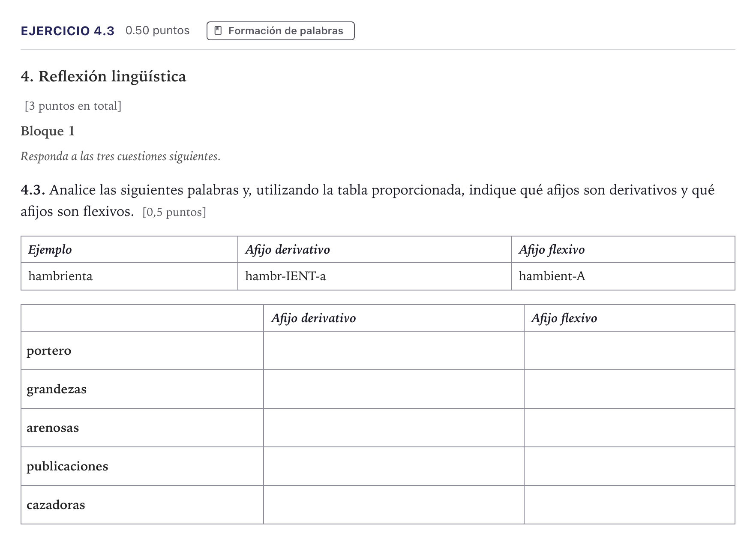Click the [3 puntos en total] note
The height and width of the screenshot is (545, 756).
[73, 106]
